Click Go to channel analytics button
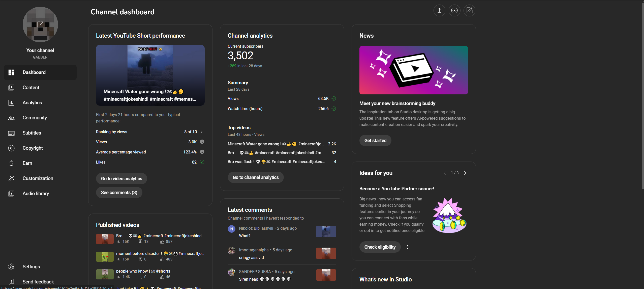The image size is (644, 289). (x=256, y=177)
